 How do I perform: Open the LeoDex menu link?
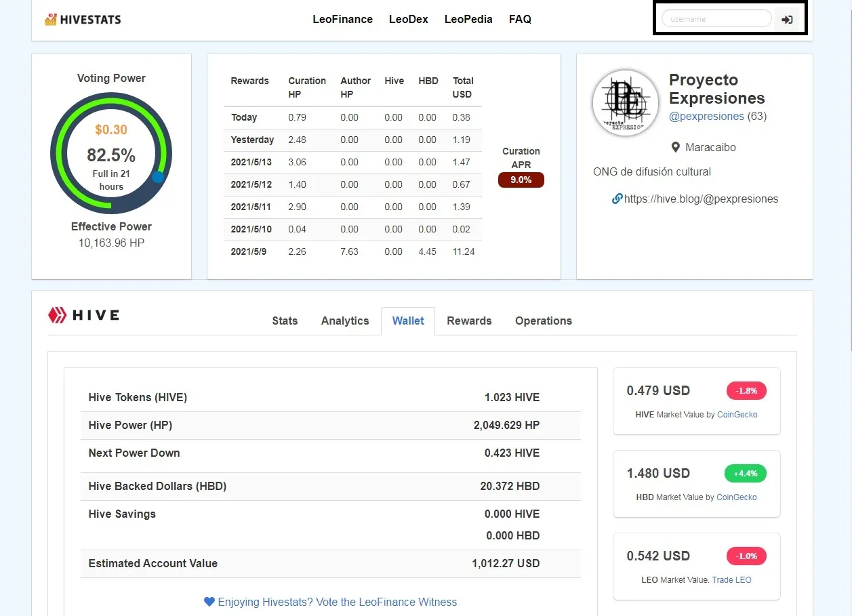point(409,20)
